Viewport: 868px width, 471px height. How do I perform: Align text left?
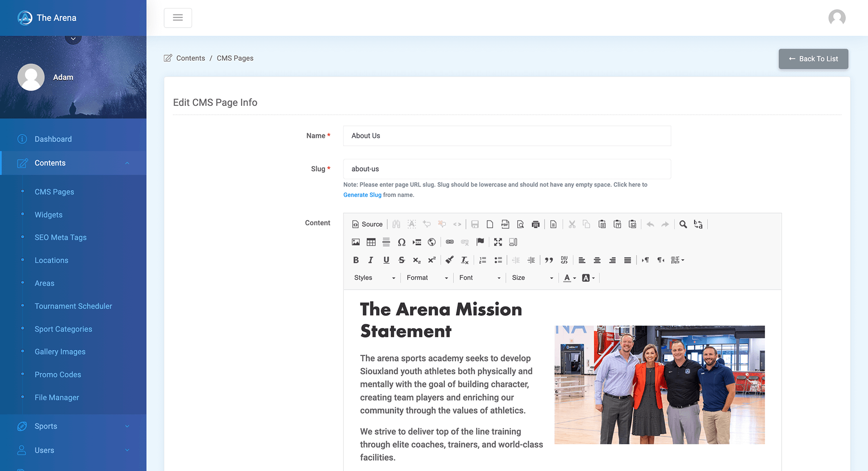[582, 260]
